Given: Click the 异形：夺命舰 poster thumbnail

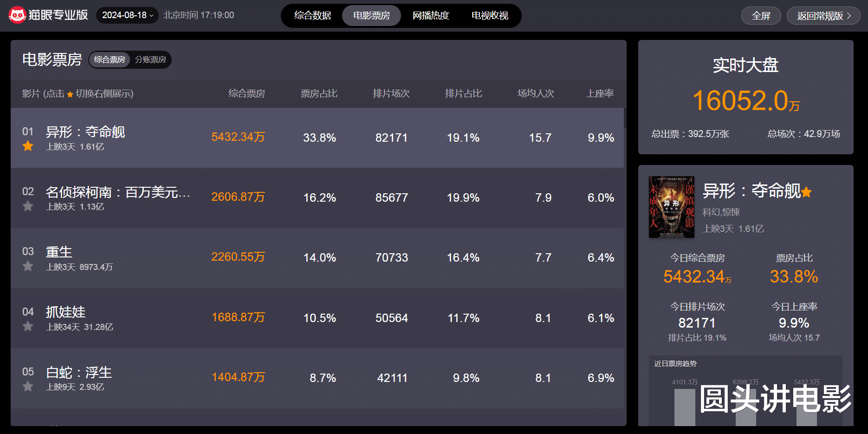Looking at the screenshot, I should [672, 207].
